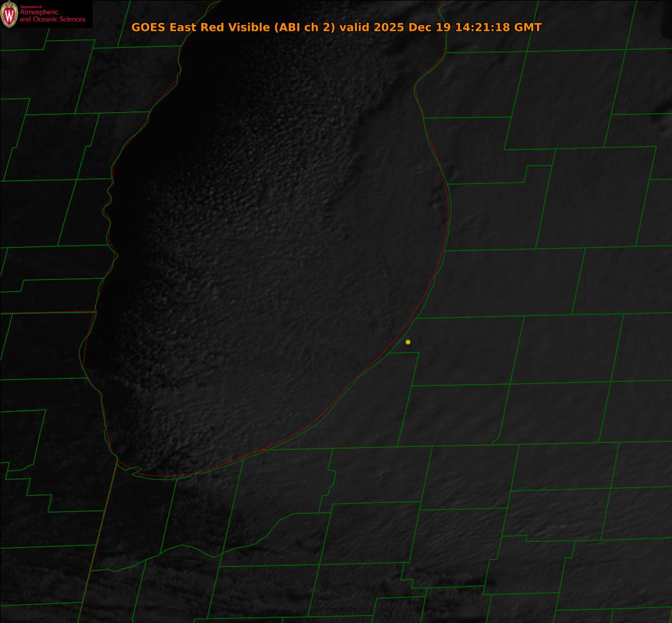Click the southern tip of the lake shoreline

154,476
